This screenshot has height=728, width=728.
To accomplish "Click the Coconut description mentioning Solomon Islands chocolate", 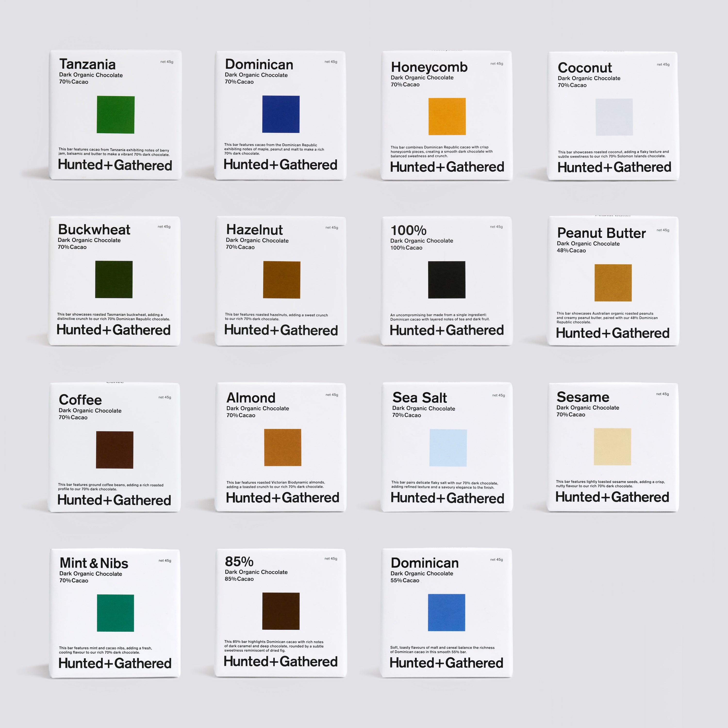I will [x=613, y=154].
